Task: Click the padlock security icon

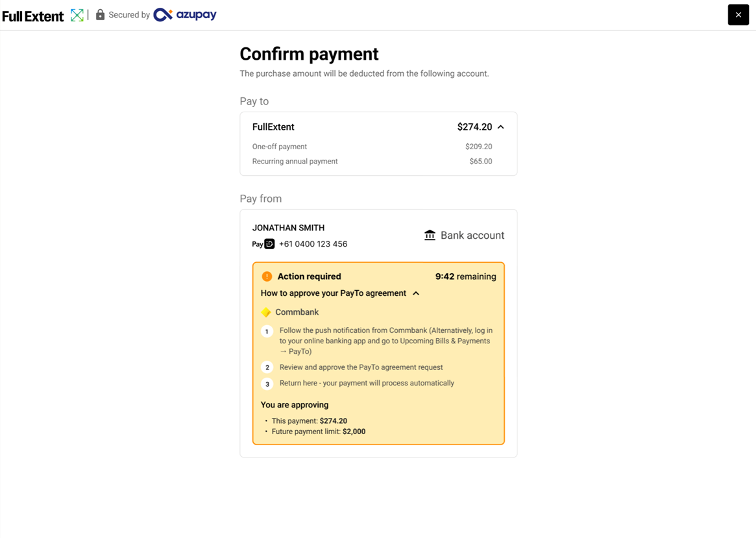Action: pyautogui.click(x=101, y=14)
